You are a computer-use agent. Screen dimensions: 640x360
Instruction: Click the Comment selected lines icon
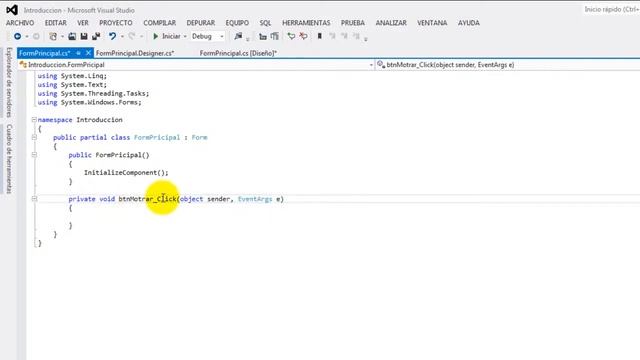(263, 36)
